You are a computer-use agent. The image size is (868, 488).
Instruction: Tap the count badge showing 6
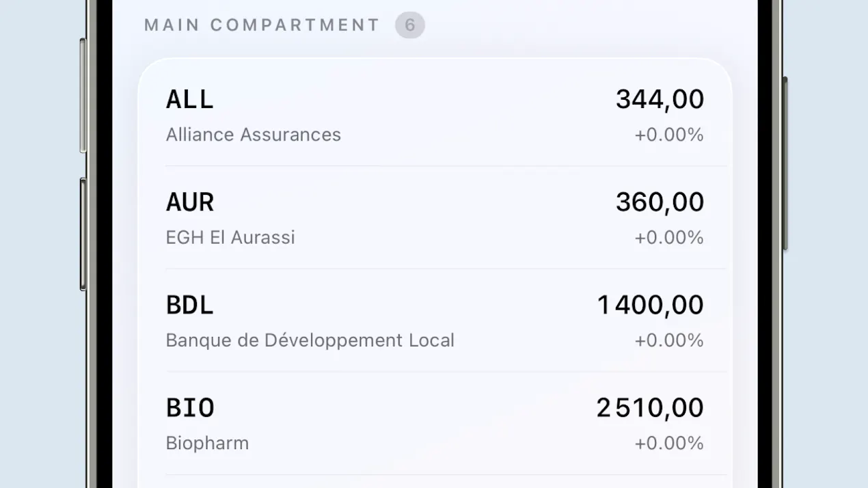pyautogui.click(x=410, y=25)
